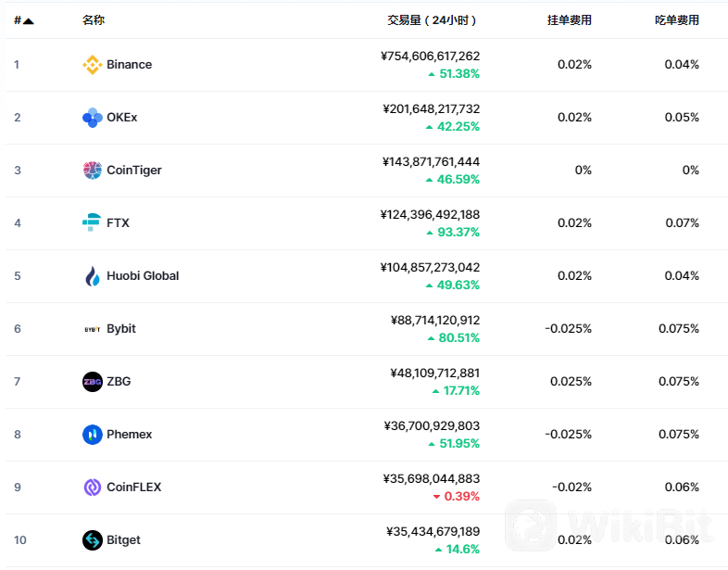Open the Huobi Global exchange link

(x=143, y=276)
